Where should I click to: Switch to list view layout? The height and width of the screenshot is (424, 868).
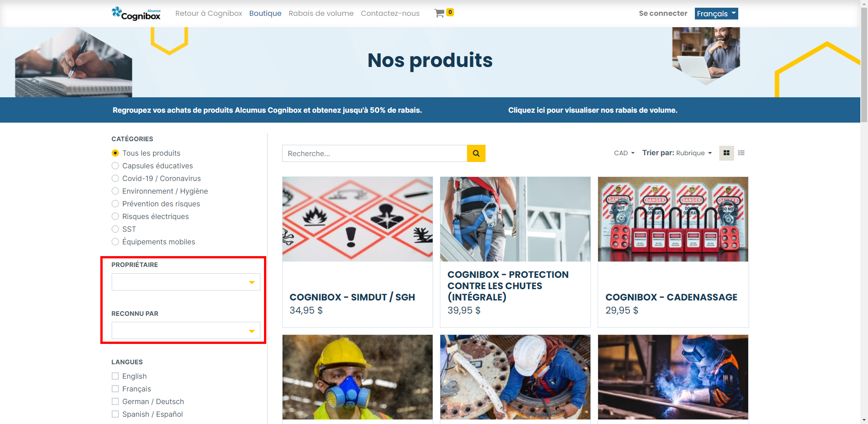tap(741, 153)
